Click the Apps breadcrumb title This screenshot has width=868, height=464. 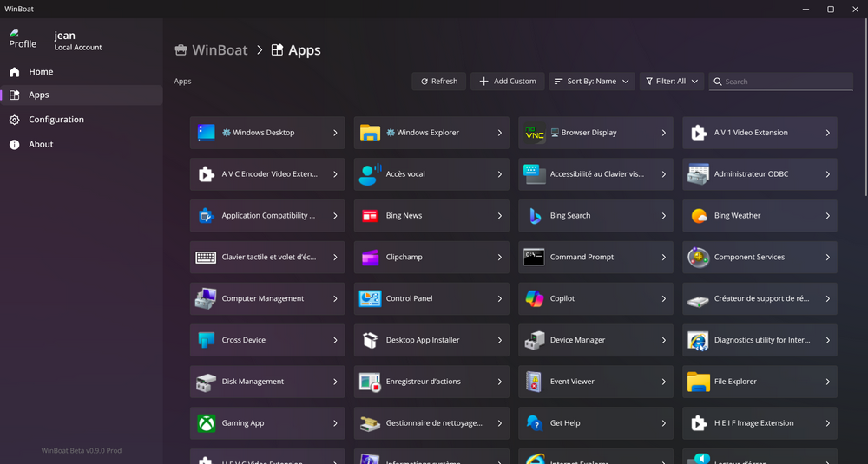[305, 50]
